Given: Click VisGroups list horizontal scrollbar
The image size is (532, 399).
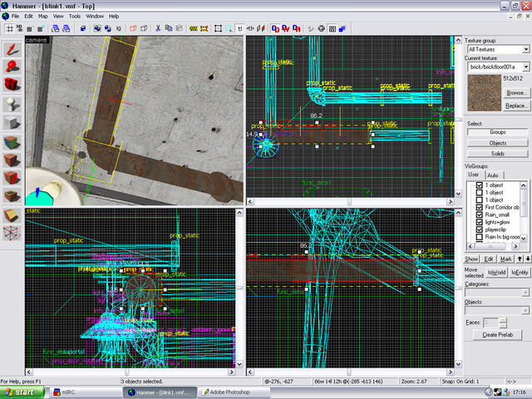Looking at the screenshot, I should tap(494, 246).
